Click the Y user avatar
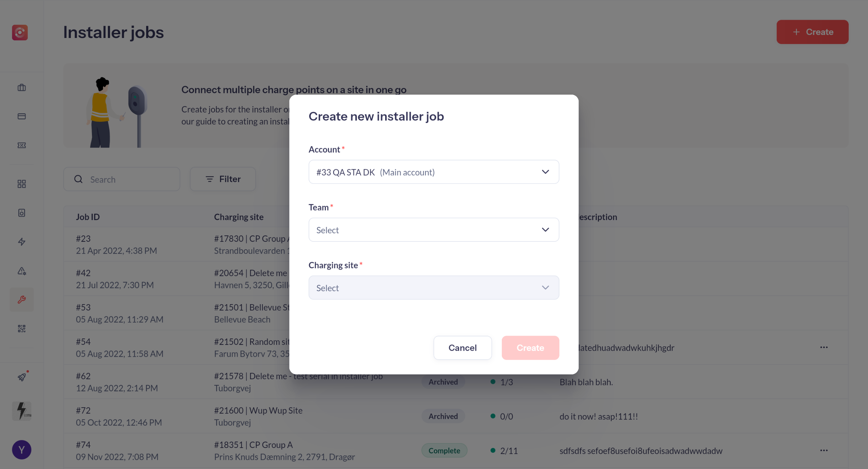The height and width of the screenshot is (469, 868). coord(22,450)
